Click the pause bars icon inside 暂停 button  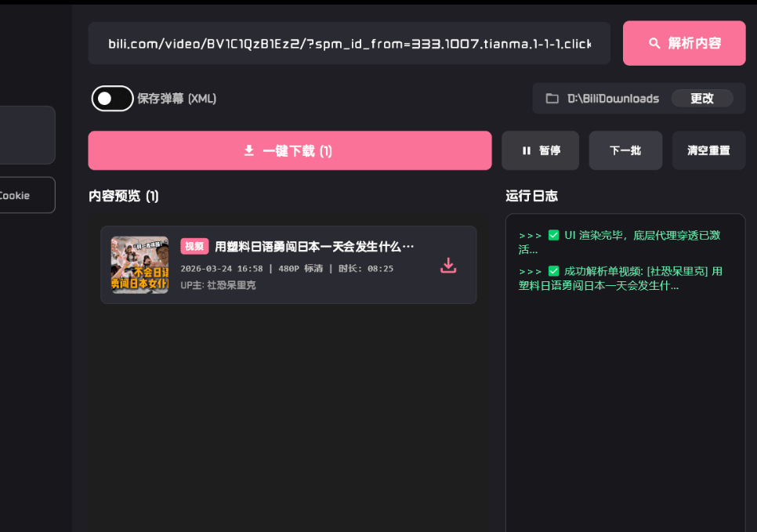point(526,150)
